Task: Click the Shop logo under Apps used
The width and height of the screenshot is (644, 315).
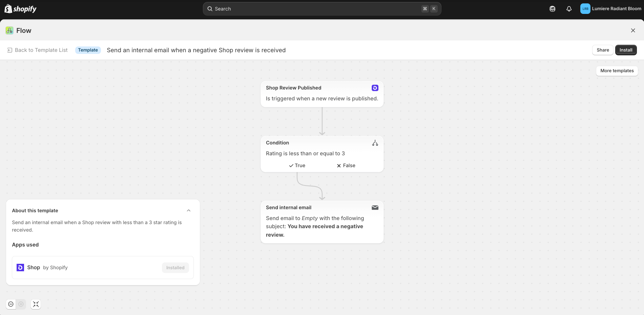Action: (20, 268)
